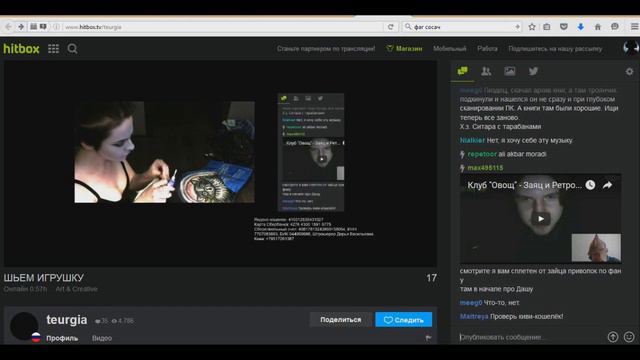Open the teurgia channel name
The image size is (640, 360).
tap(67, 320)
